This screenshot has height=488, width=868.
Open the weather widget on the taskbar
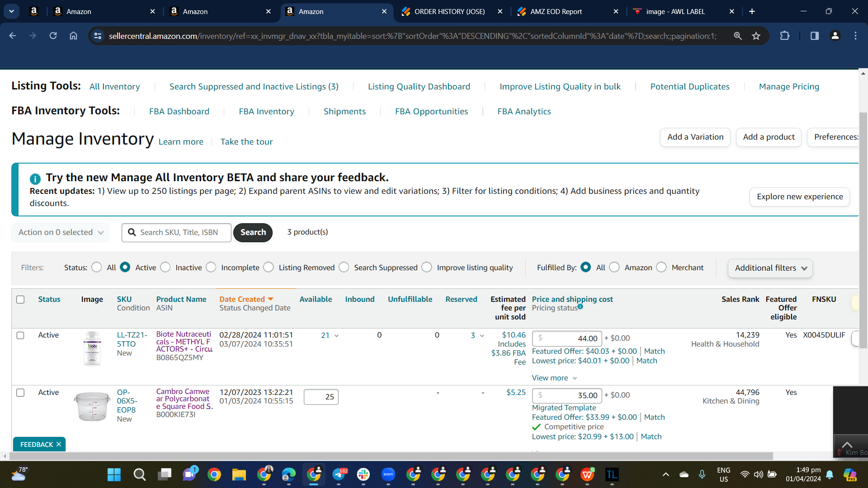click(x=19, y=474)
